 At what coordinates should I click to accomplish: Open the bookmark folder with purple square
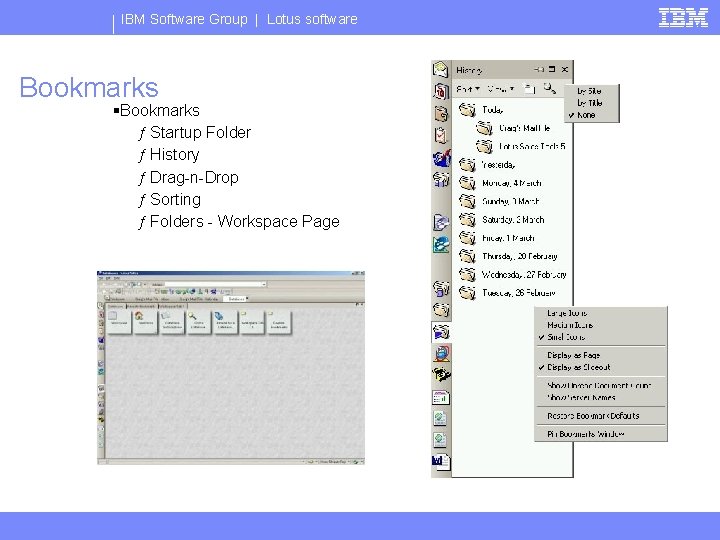(x=441, y=288)
